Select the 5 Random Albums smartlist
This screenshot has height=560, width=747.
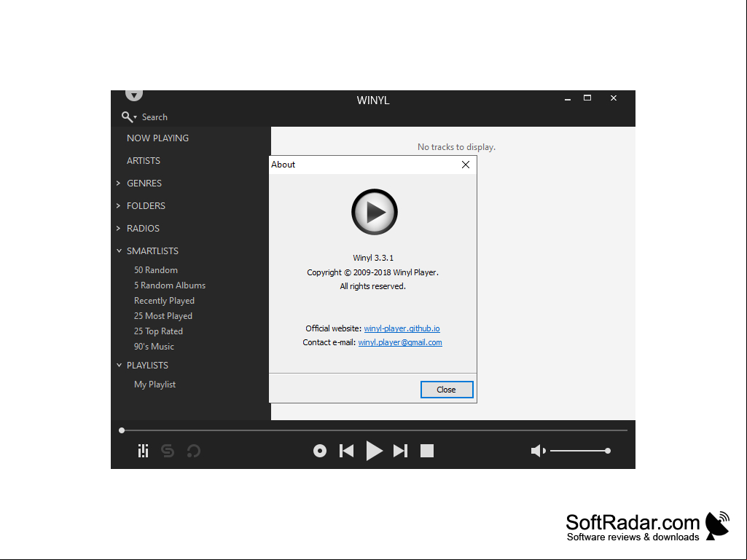[170, 285]
